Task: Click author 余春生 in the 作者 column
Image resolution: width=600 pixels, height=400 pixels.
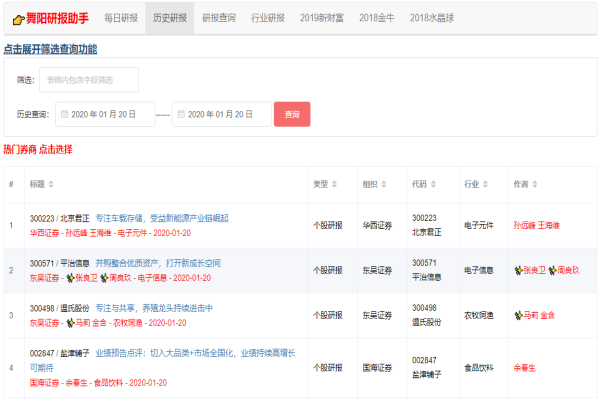Action: tap(525, 368)
